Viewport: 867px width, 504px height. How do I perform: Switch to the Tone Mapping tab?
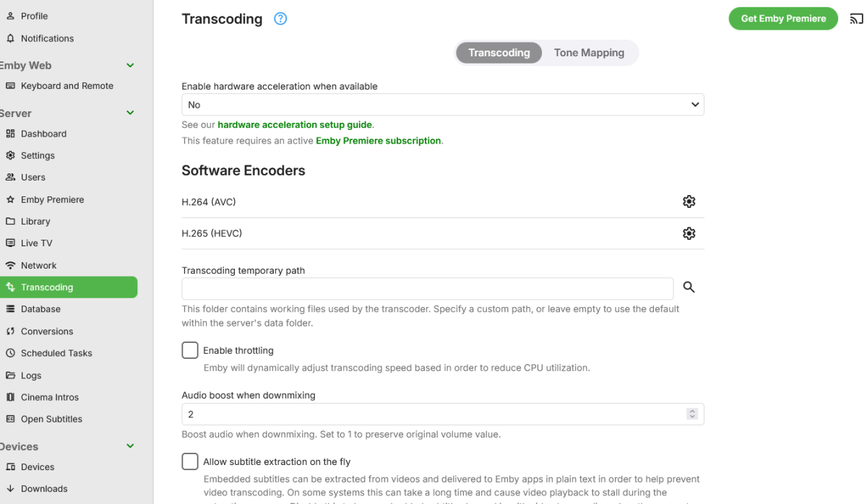point(589,53)
